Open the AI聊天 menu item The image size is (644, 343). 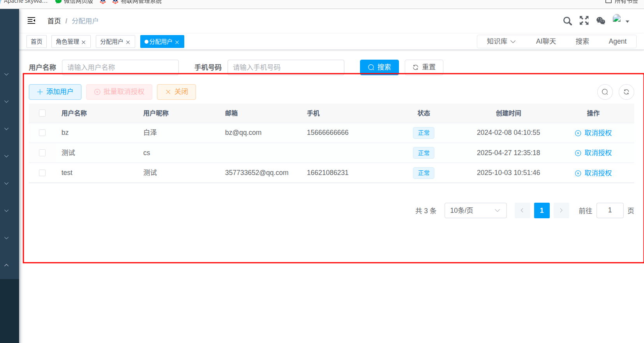[545, 41]
